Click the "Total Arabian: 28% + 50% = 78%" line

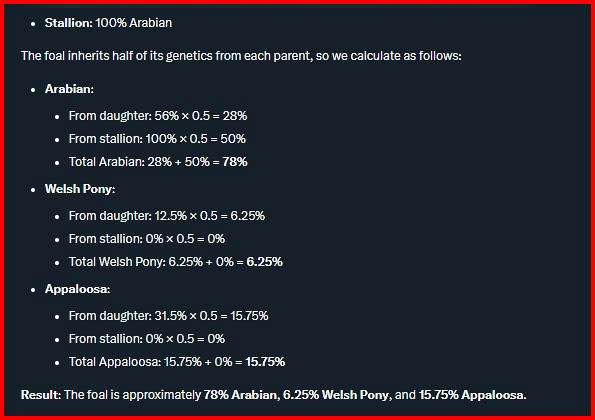point(158,162)
